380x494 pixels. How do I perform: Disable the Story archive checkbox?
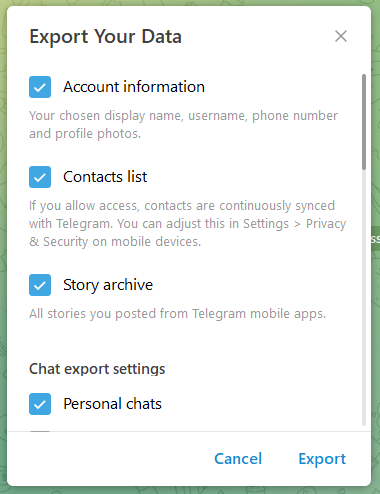click(40, 285)
